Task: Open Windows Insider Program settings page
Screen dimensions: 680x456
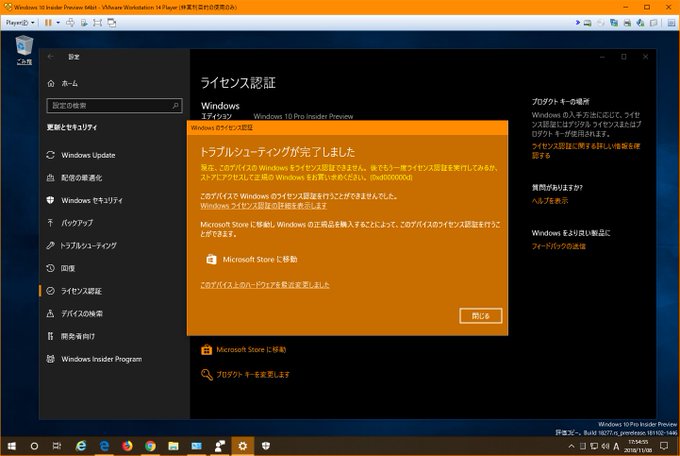Action: pos(94,359)
